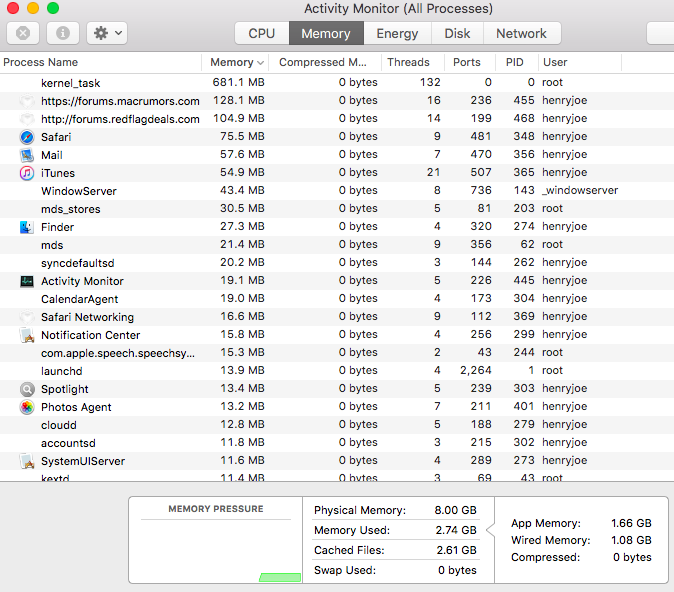Select the cloudd process row
Viewport: 674px width, 592px height.
337,425
